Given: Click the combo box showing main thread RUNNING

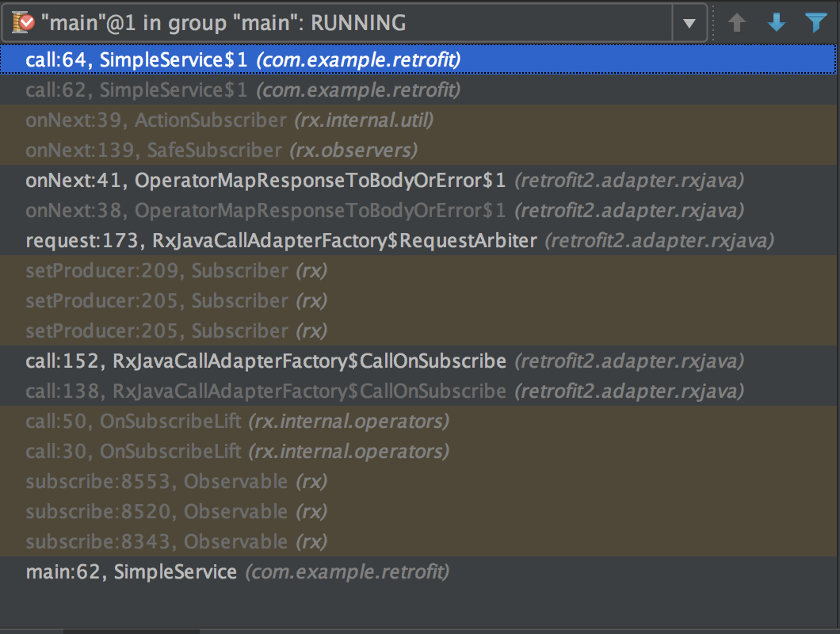Looking at the screenshot, I should point(357,22).
